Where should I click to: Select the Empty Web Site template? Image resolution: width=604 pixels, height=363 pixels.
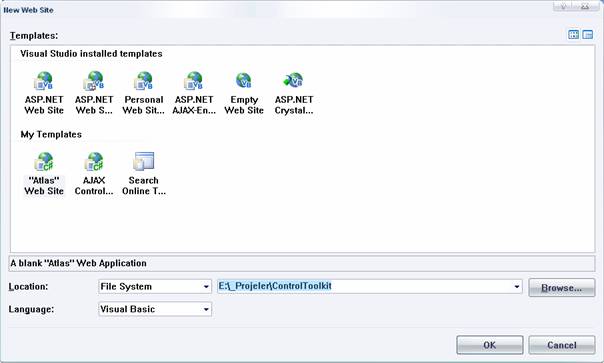tap(244, 93)
